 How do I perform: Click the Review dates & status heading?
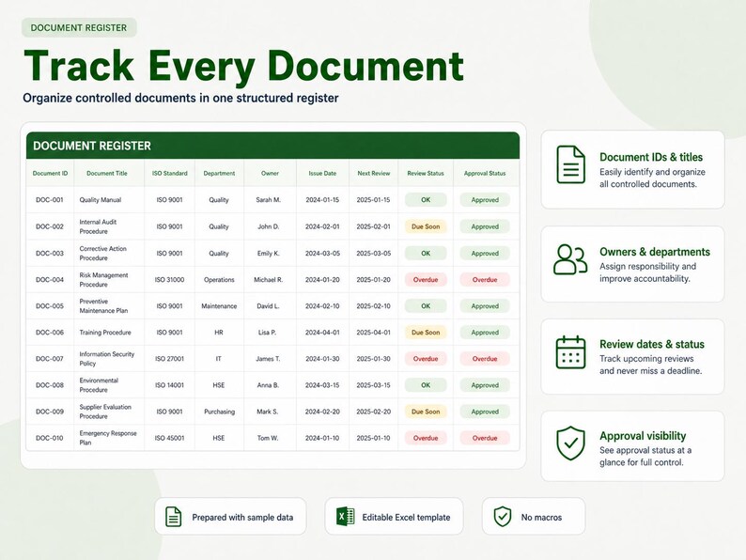tap(652, 344)
